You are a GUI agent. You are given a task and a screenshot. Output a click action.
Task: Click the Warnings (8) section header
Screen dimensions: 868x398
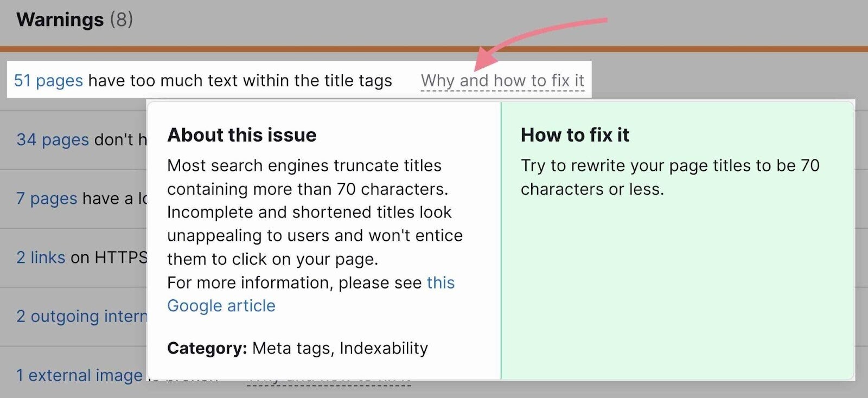click(72, 19)
